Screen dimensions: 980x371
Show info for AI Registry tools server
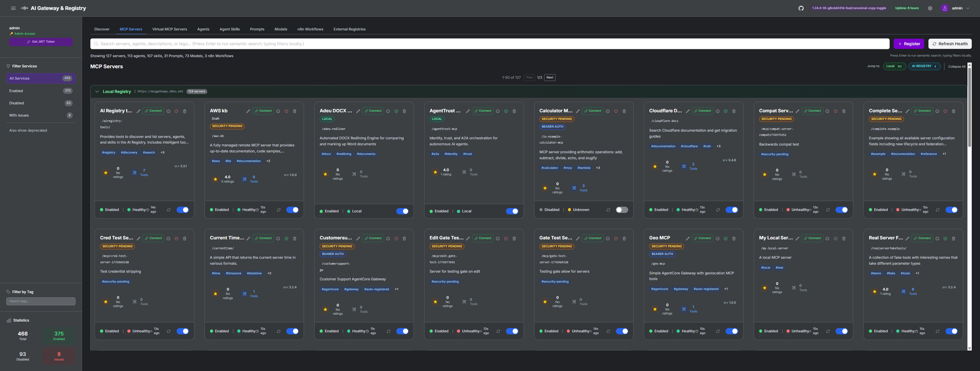pos(169,111)
